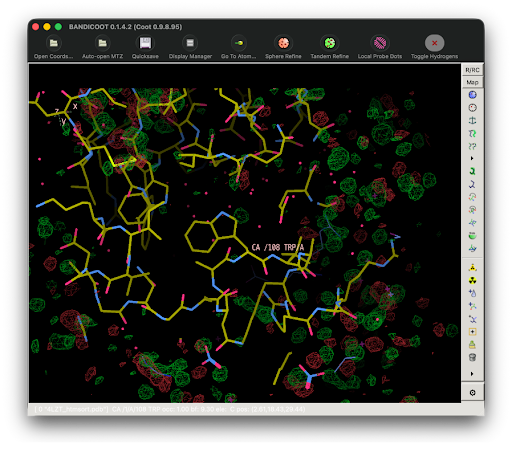Click the Delete trash can icon

pos(472,357)
